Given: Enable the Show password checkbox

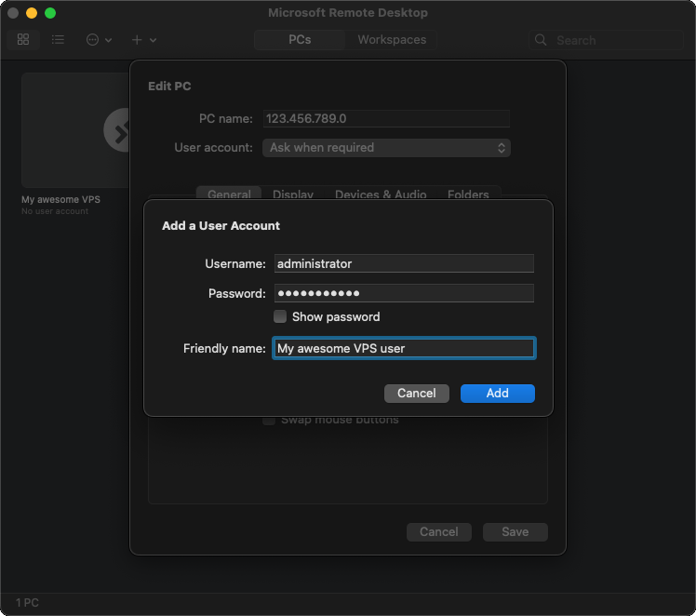Looking at the screenshot, I should 280,316.
